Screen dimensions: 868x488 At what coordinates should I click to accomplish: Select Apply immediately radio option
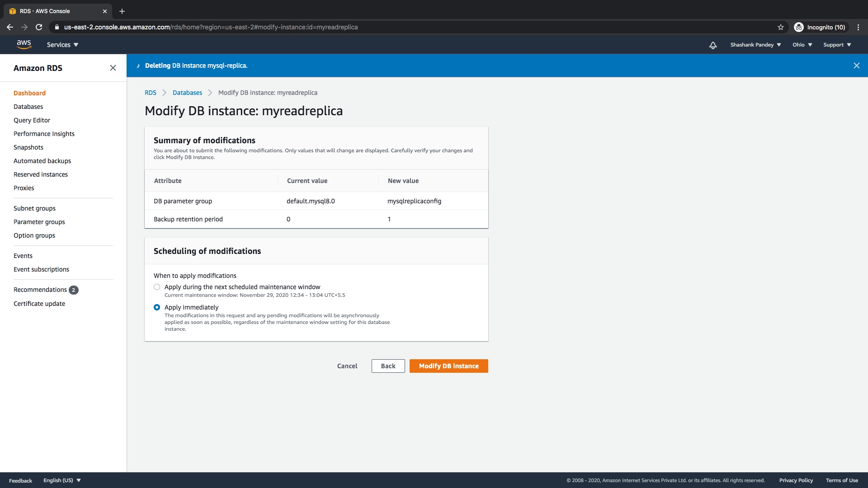157,307
